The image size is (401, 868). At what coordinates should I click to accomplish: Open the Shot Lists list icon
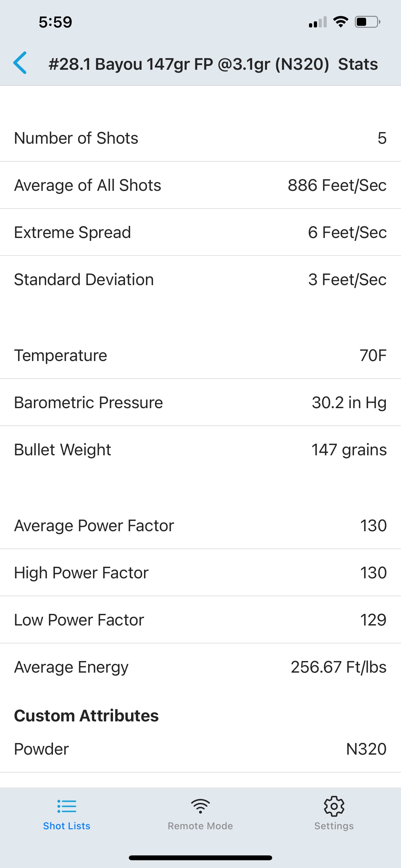click(x=67, y=806)
